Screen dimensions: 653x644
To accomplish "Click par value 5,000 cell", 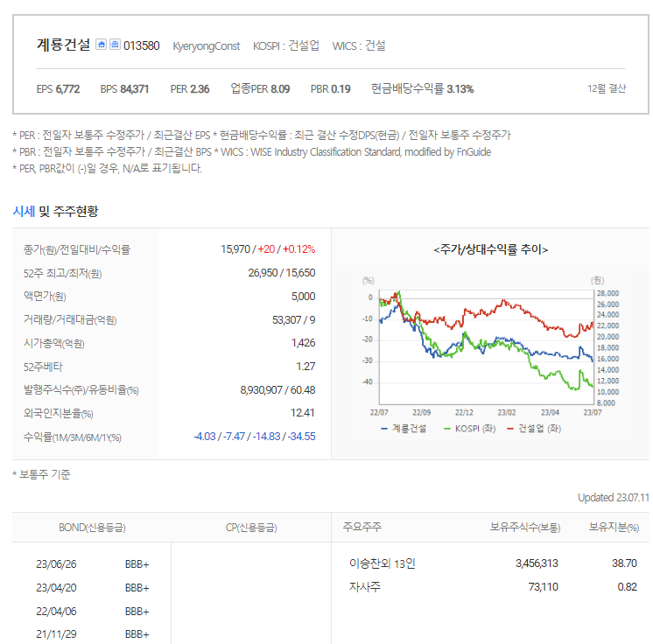I will (x=303, y=297).
